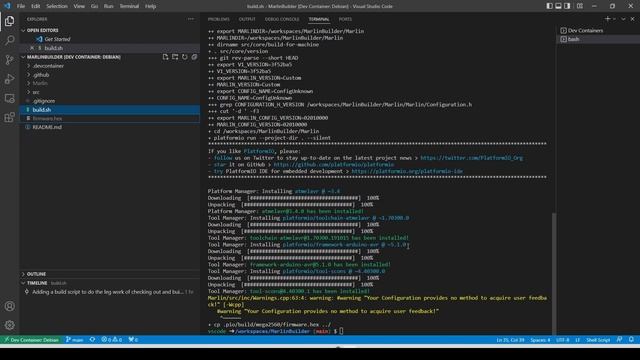
Task: Open notifications bell in status bar
Action: [631, 340]
